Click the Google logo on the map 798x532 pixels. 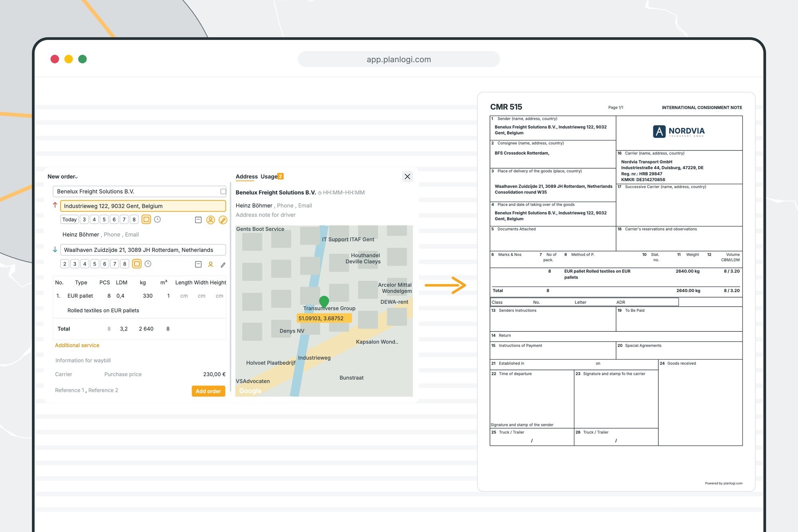[250, 391]
